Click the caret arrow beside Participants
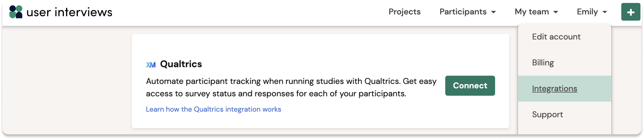The height and width of the screenshot is (139, 644). (493, 12)
